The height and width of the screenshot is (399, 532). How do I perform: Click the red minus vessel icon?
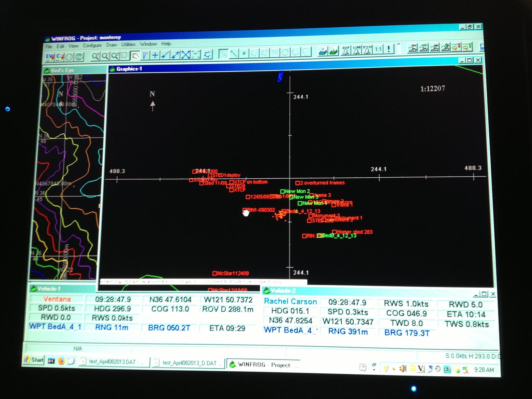pyautogui.click(x=435, y=48)
